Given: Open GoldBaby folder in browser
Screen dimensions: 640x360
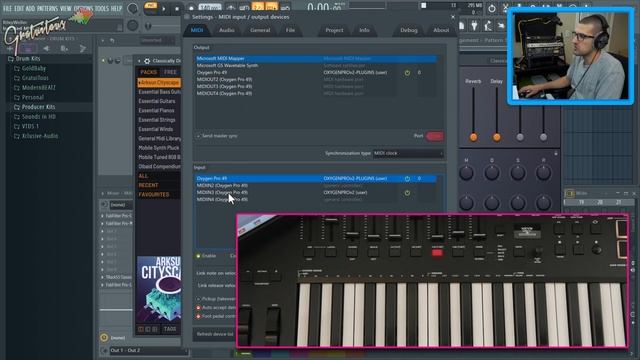Looking at the screenshot, I should point(34,68).
